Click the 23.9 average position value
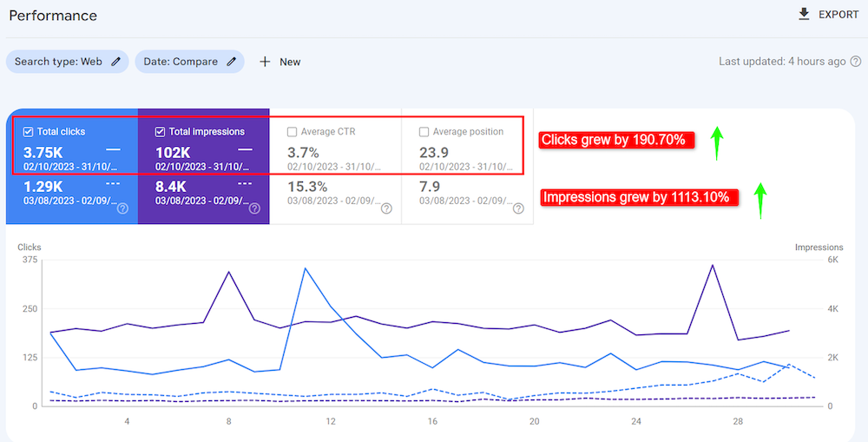The image size is (868, 442). (434, 152)
